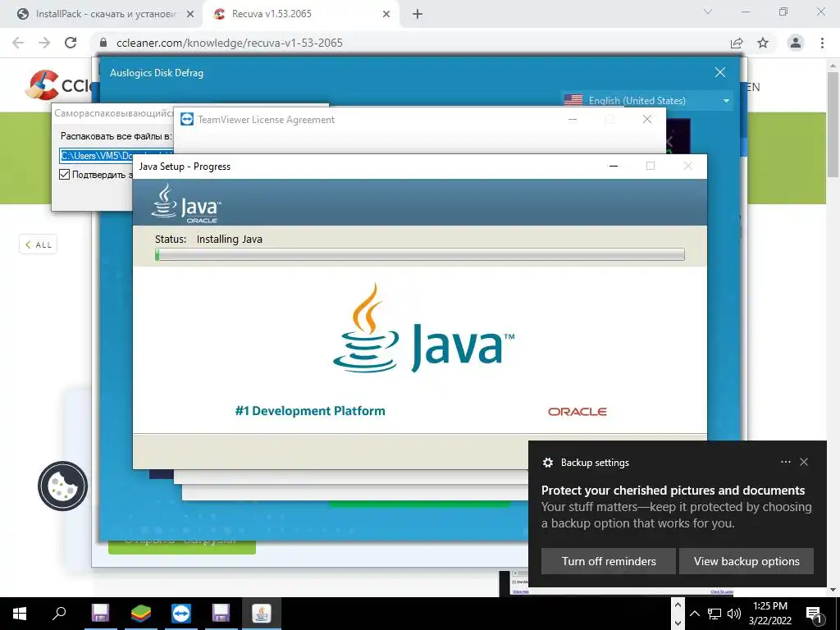This screenshot has height=630, width=840.
Task: Click the taskbar overflow up arrow
Action: (x=678, y=605)
